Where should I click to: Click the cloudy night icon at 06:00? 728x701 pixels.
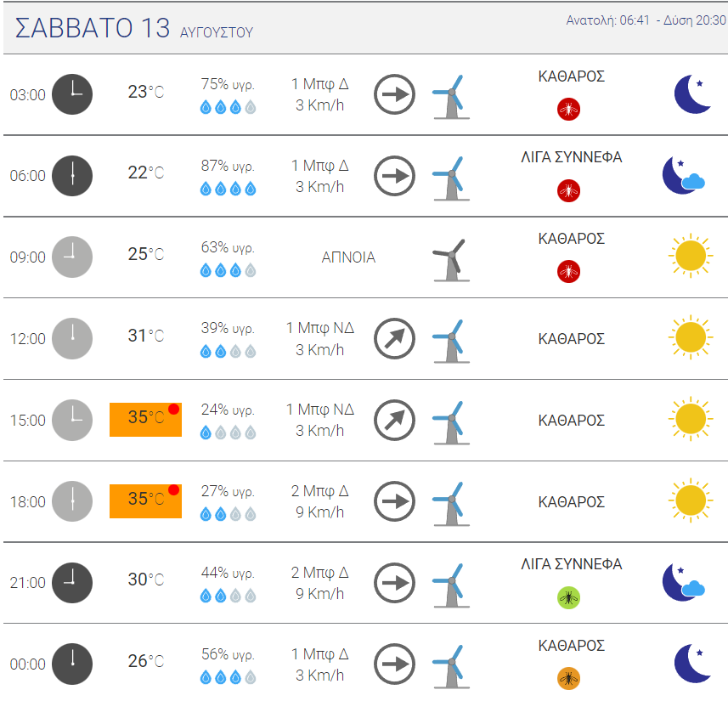point(685,175)
